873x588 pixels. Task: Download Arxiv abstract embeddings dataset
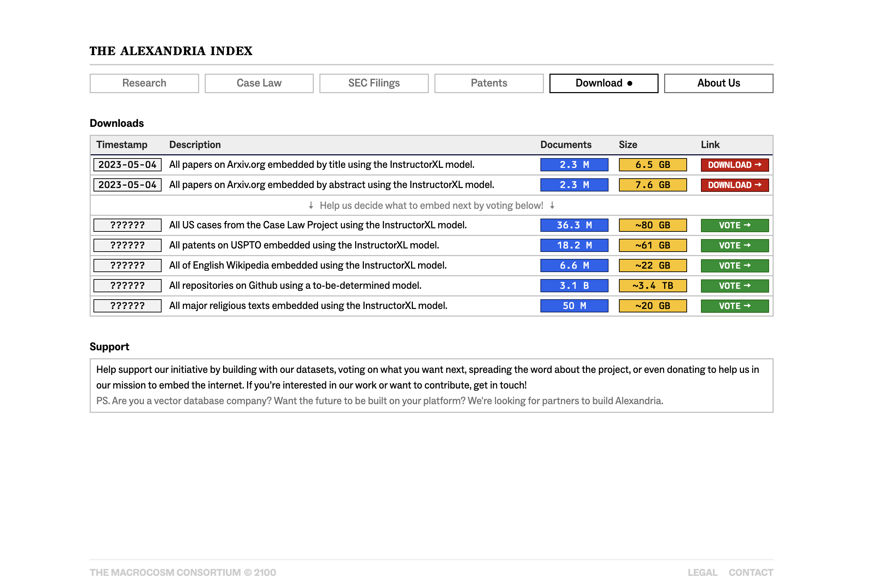(734, 185)
